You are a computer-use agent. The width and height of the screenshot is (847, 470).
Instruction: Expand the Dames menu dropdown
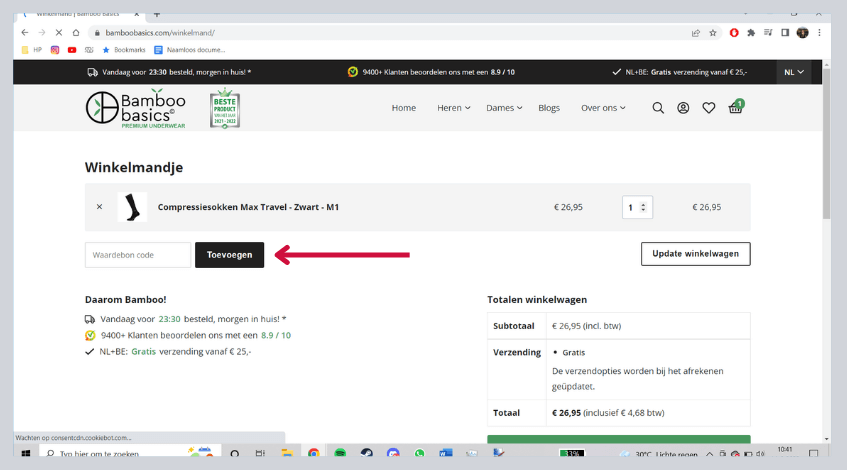coord(504,108)
